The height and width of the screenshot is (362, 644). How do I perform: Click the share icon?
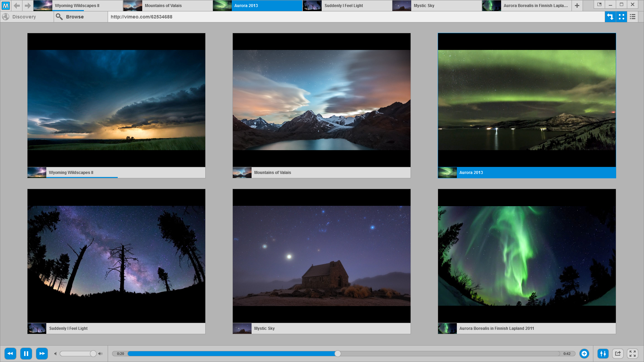[x=618, y=354]
